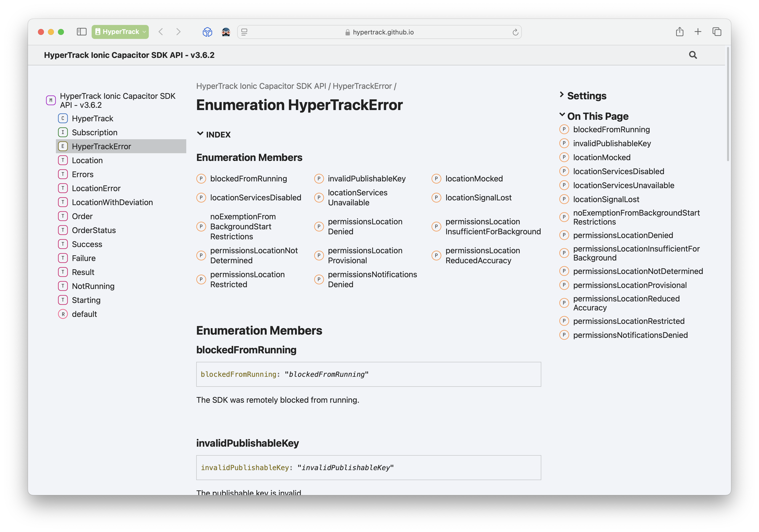Expand the Settings section
The height and width of the screenshot is (532, 759).
pos(583,96)
